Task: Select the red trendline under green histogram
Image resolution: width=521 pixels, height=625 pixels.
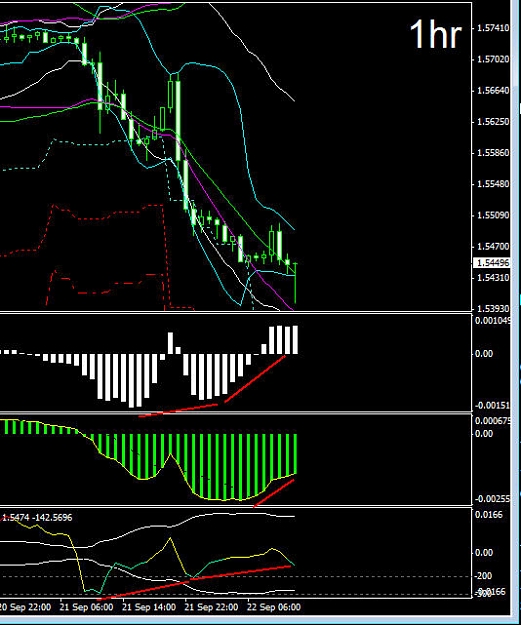Action: tap(274, 493)
